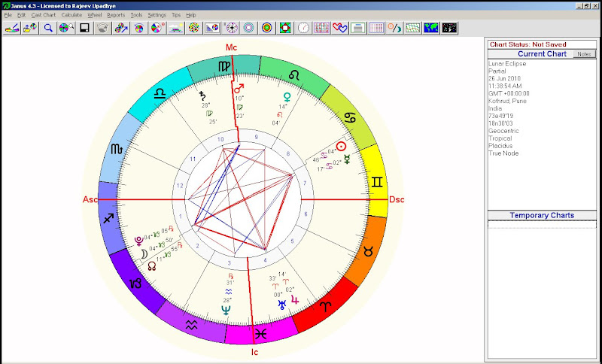
Task: Open the Tips menu item
Action: pos(175,15)
